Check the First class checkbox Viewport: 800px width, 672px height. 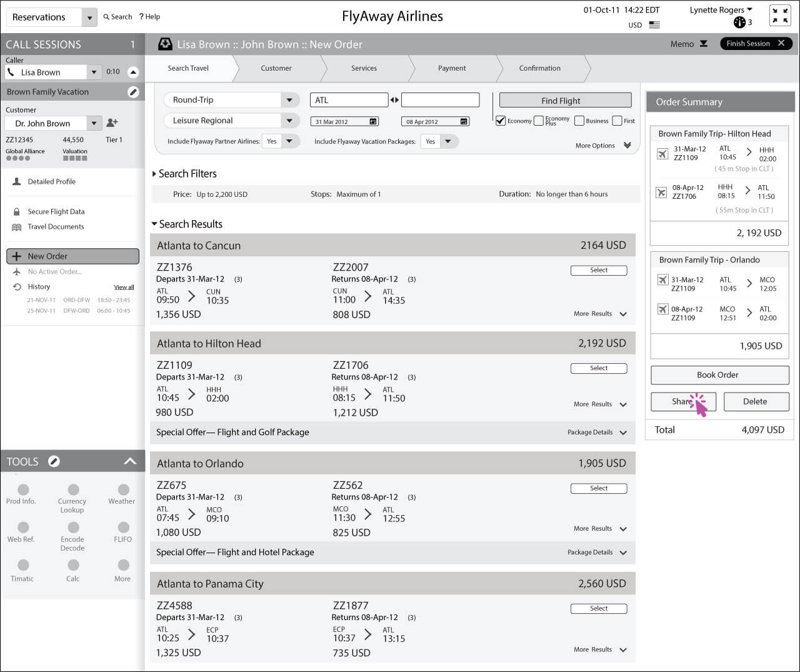[x=617, y=121]
